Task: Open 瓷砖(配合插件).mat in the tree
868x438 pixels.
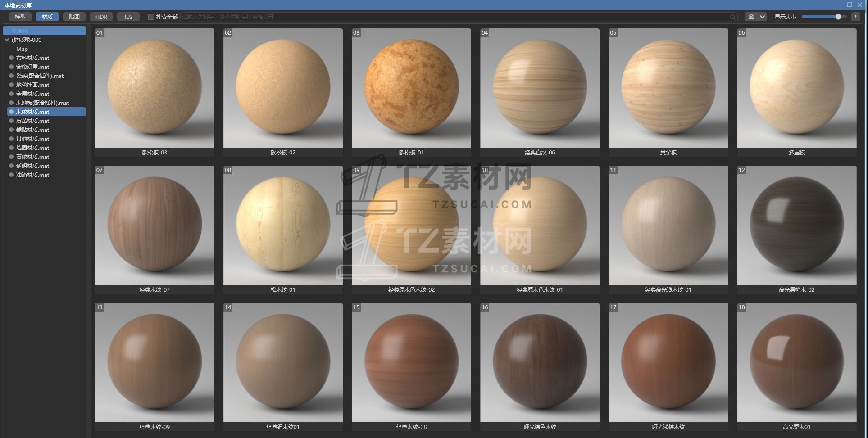Action: coord(40,76)
